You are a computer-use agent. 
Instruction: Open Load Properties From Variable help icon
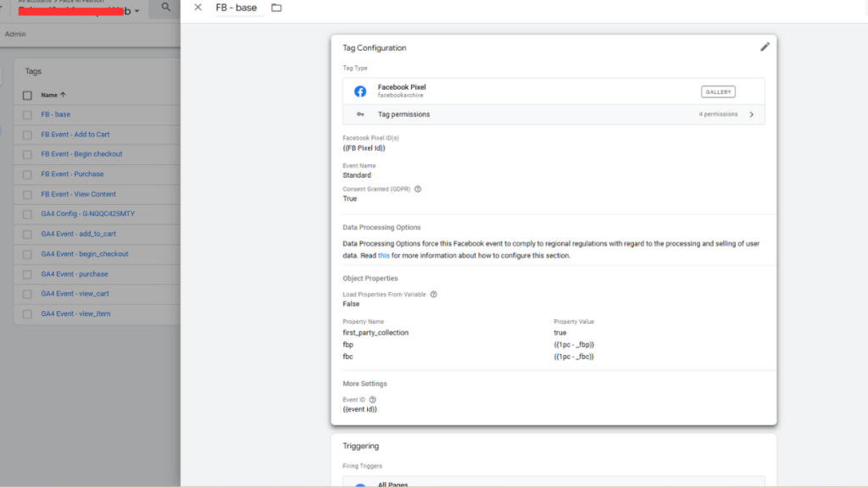click(433, 294)
